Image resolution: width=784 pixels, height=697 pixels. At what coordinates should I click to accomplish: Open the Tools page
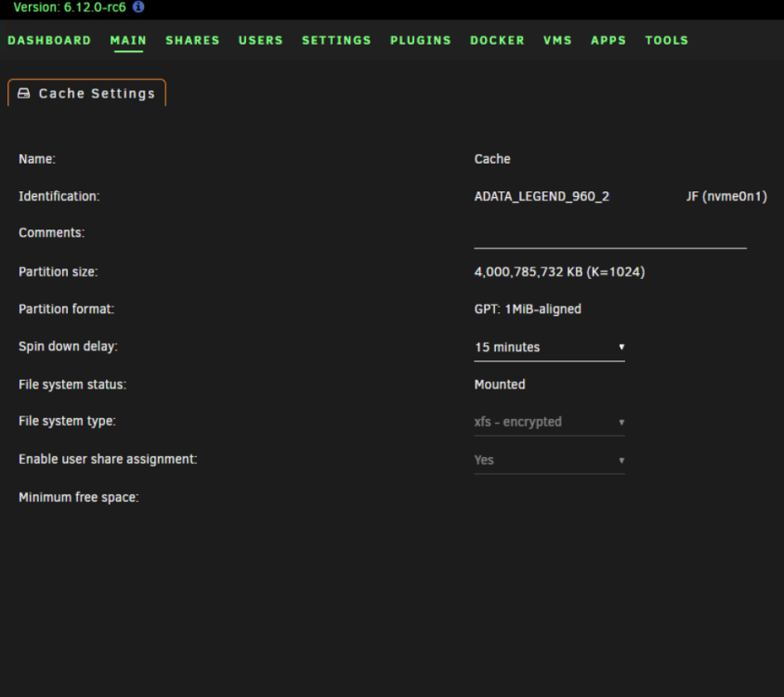[667, 41]
